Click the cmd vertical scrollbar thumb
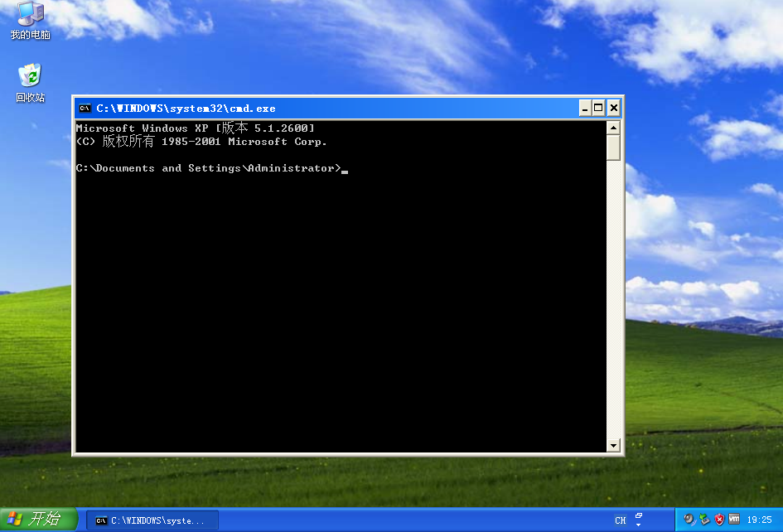This screenshot has width=783, height=532. tap(613, 148)
